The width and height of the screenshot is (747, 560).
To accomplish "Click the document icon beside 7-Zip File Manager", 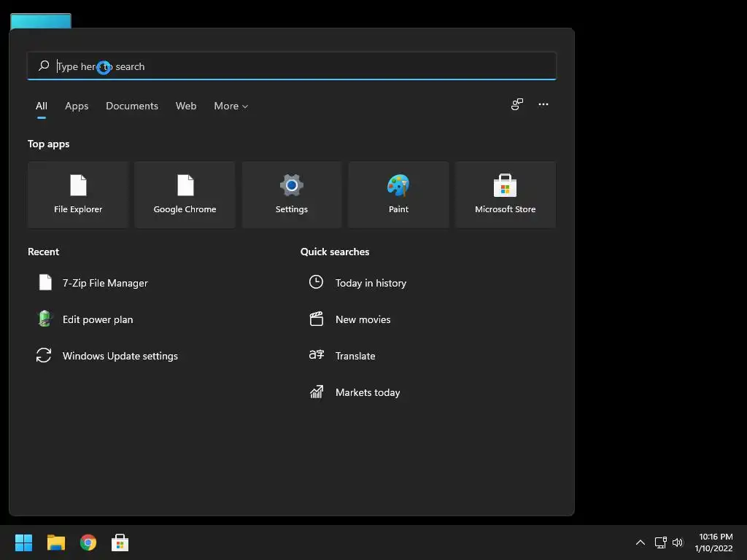I will tap(45, 282).
